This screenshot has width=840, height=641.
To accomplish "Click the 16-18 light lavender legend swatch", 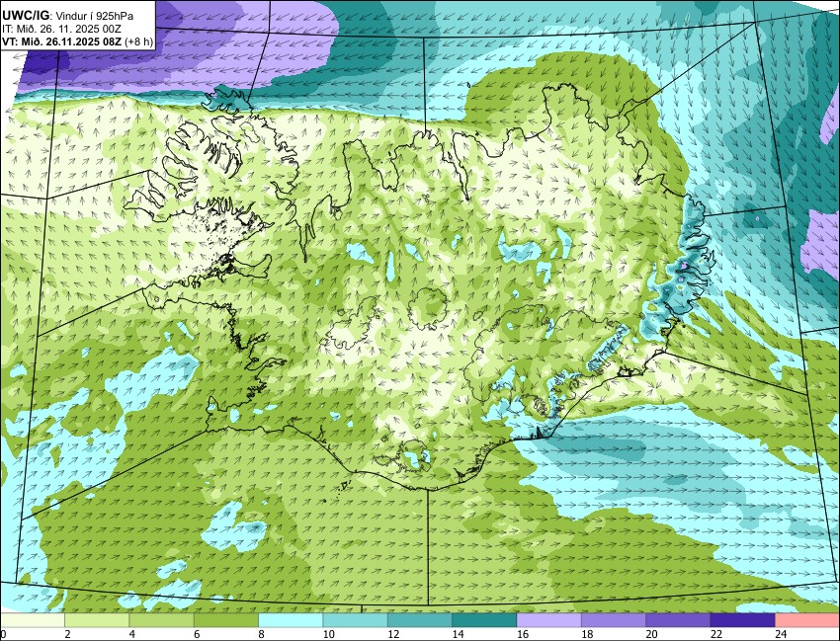I will (549, 620).
